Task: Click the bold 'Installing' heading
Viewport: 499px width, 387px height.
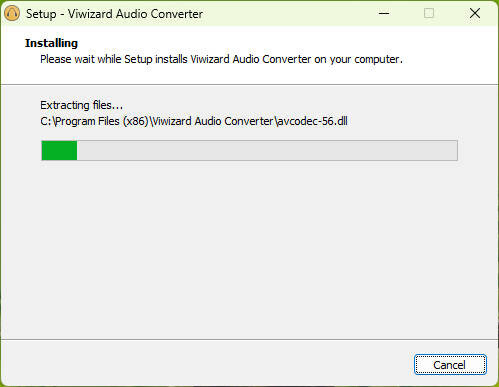Action: click(x=51, y=43)
